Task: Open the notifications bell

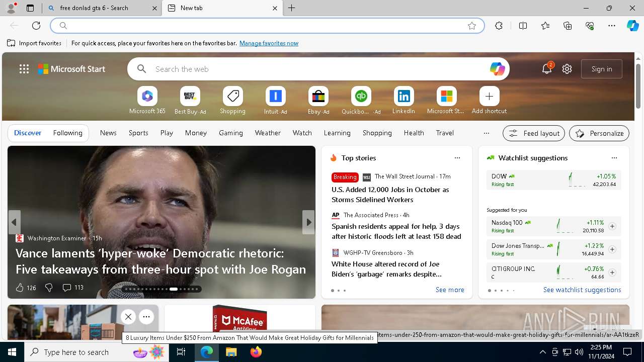Action: [547, 69]
